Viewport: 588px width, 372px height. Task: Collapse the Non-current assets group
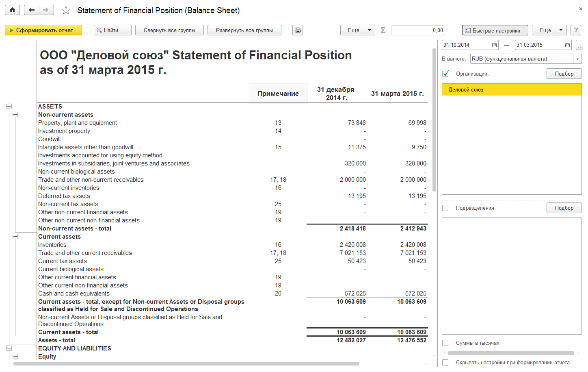(15, 115)
